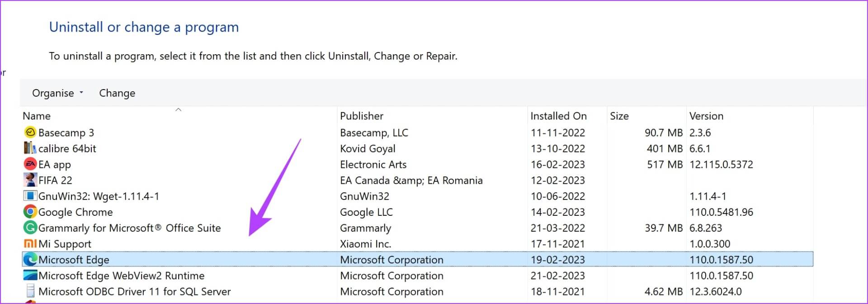Click the Basecamp 3 app icon

click(x=30, y=133)
